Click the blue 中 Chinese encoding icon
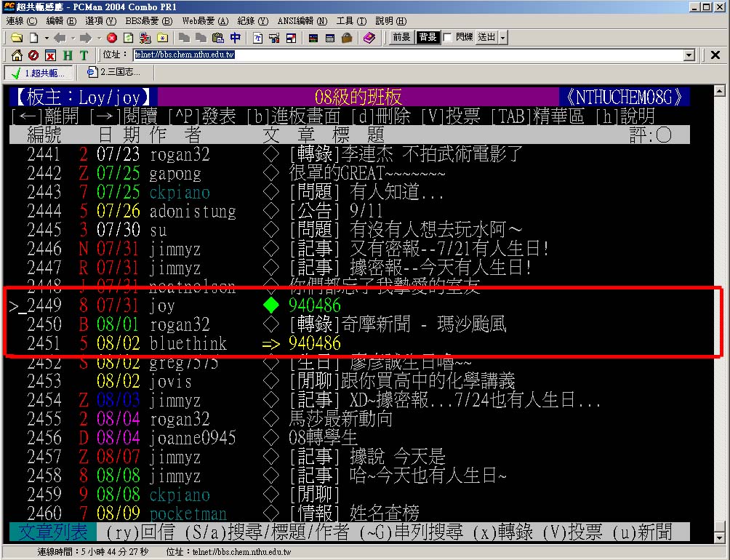 click(235, 38)
